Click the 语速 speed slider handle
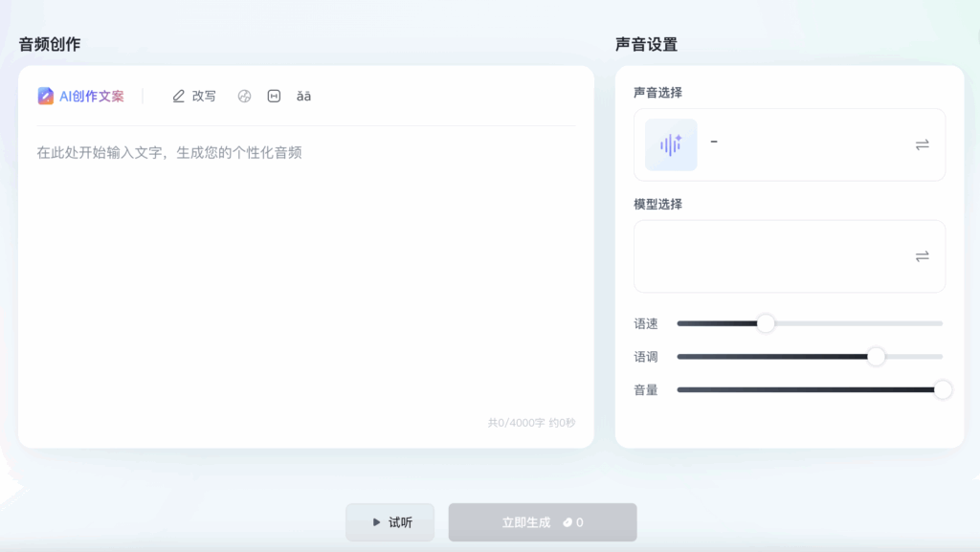 pyautogui.click(x=766, y=323)
